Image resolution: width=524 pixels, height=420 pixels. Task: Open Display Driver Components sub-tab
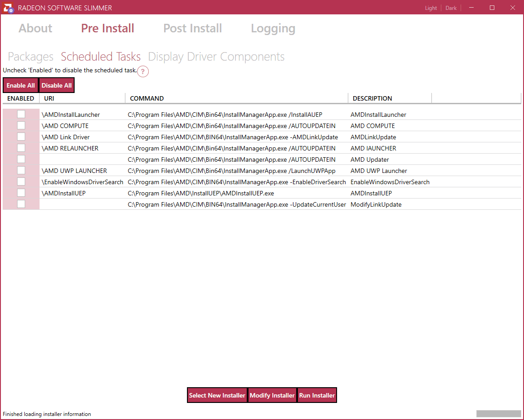(216, 57)
